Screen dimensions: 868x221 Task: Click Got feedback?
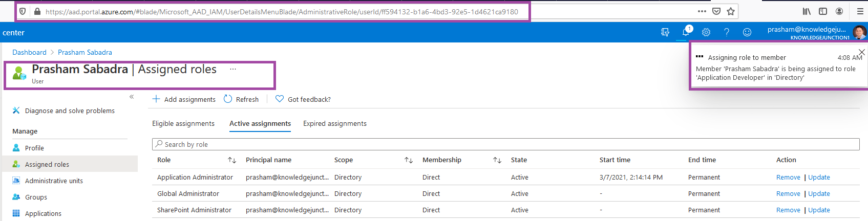[x=303, y=99]
